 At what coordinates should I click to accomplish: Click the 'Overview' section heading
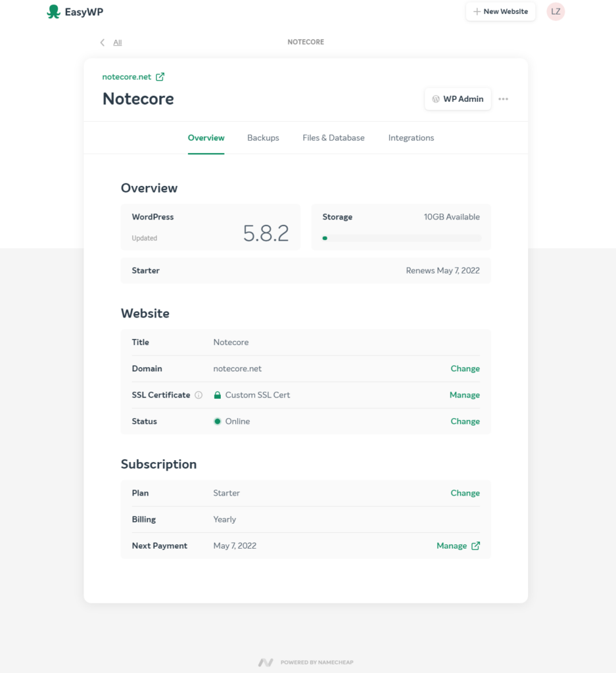[x=149, y=188]
